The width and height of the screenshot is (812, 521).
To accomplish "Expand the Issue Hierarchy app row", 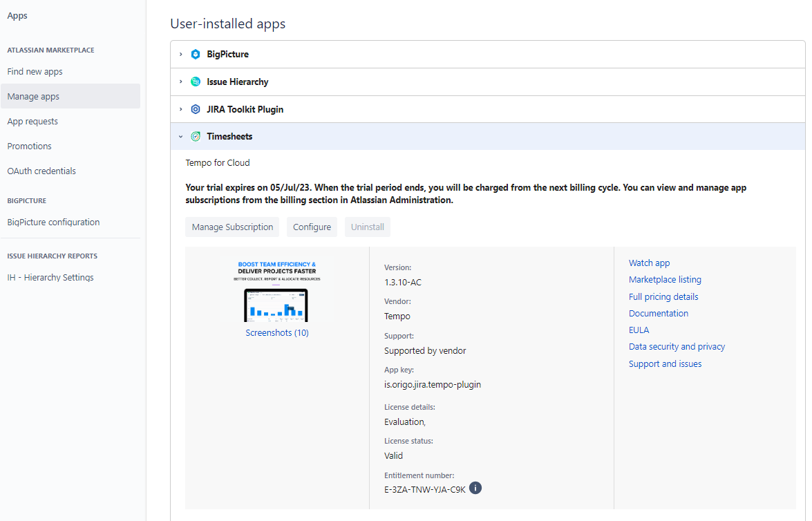I will pyautogui.click(x=181, y=82).
